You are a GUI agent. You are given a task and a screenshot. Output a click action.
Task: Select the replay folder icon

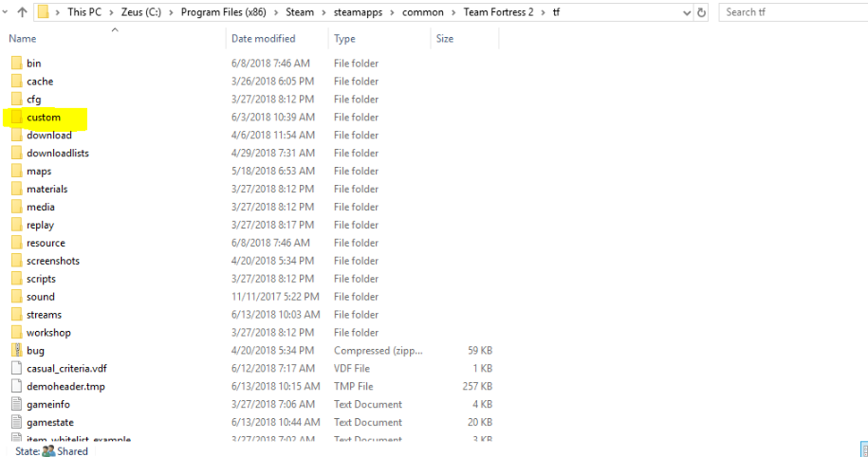(17, 225)
